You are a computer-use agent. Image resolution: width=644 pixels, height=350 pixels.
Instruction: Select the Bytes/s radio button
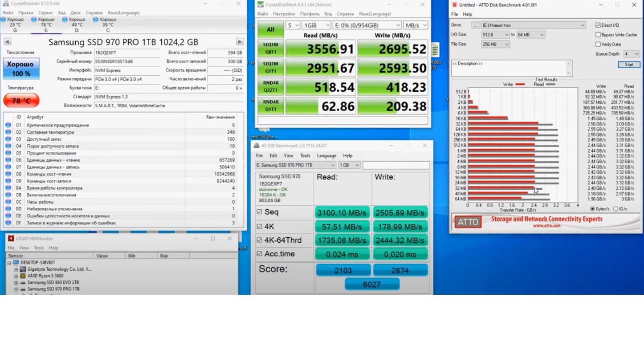[x=592, y=209]
